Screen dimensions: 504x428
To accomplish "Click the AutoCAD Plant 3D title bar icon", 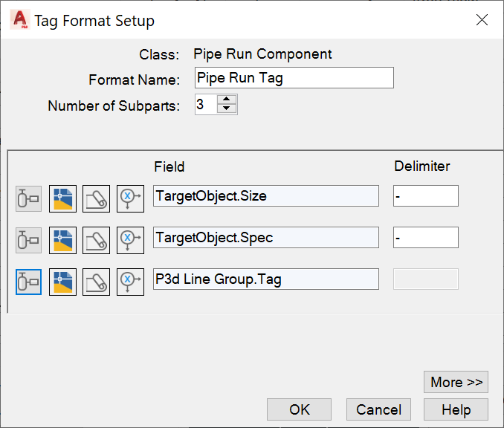I will [20, 19].
